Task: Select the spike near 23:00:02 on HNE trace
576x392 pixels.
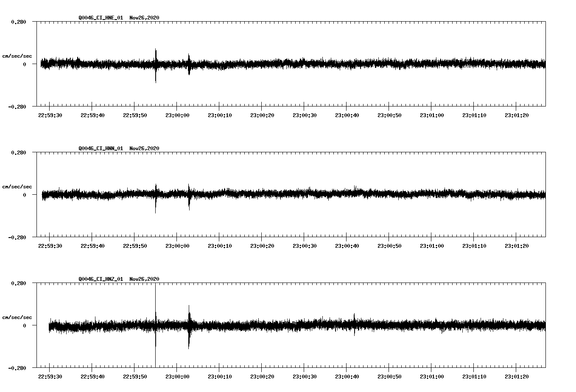Action: click(189, 65)
